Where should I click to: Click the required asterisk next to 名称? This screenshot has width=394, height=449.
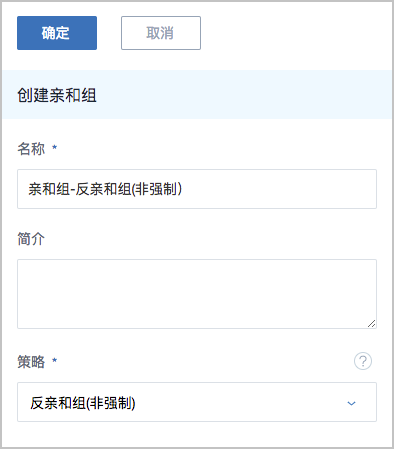55,147
